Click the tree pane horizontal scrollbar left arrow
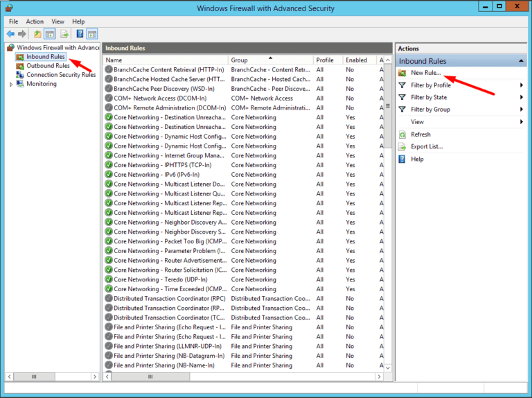532x398 pixels. 9,377
